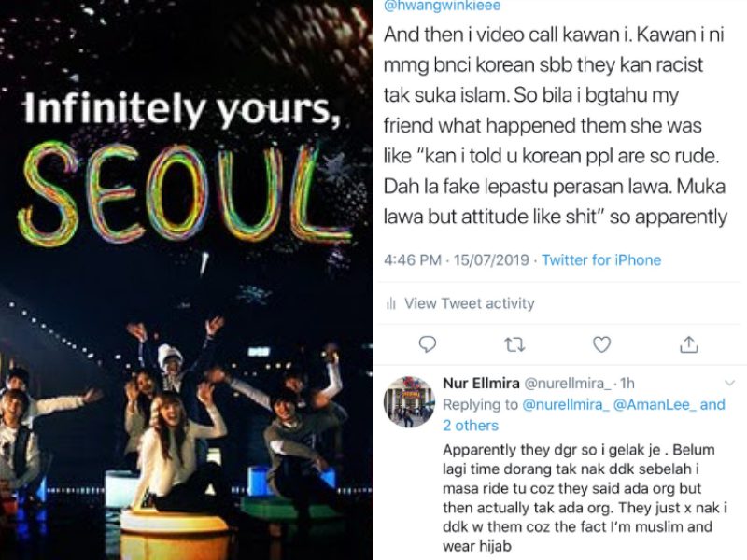The height and width of the screenshot is (560, 747).
Task: Expand the chevron menu on Nur Ellmira's reply
Action: pyautogui.click(x=727, y=385)
